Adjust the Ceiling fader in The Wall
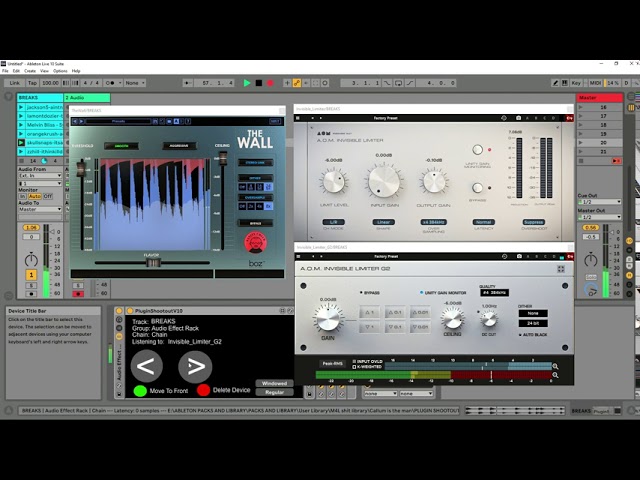Viewport: 640px width, 480px height. [x=223, y=158]
